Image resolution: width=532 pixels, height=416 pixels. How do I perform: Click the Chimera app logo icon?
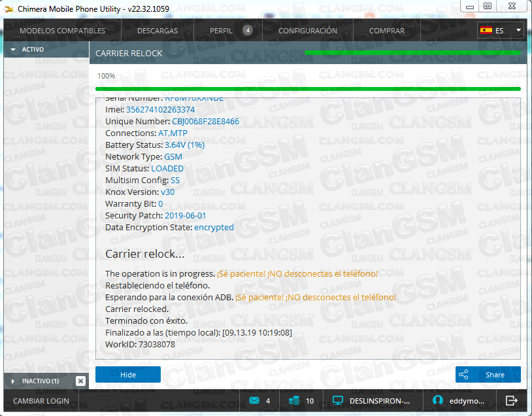click(8, 9)
